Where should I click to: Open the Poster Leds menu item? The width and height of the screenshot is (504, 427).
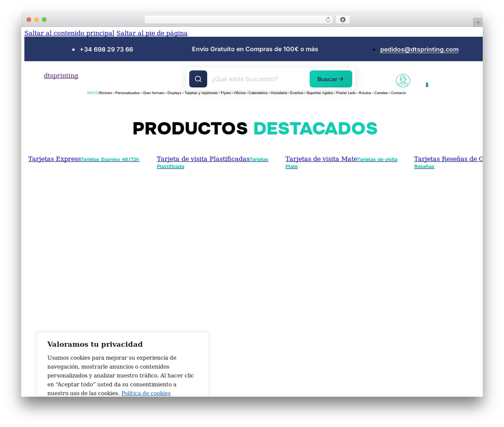coord(346,93)
